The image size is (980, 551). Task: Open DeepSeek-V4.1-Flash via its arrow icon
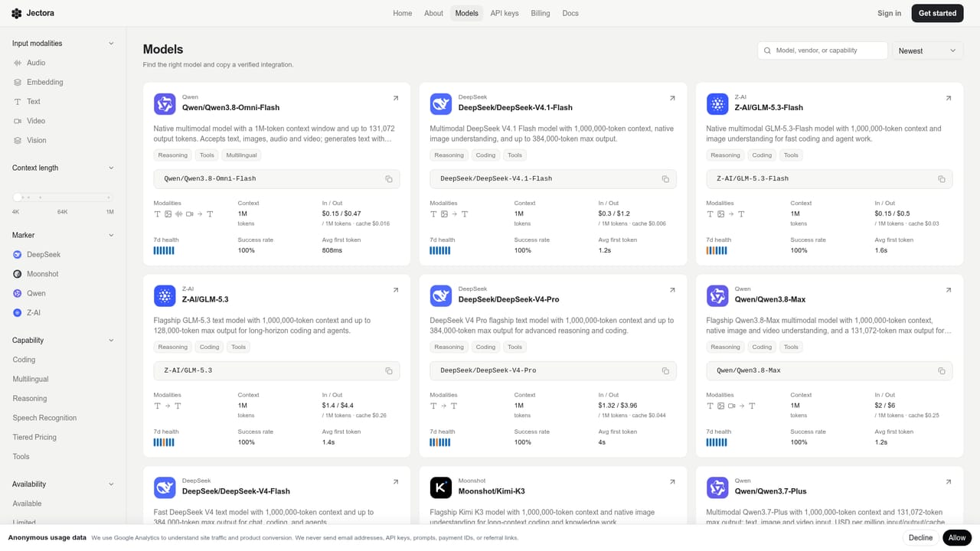(x=672, y=98)
